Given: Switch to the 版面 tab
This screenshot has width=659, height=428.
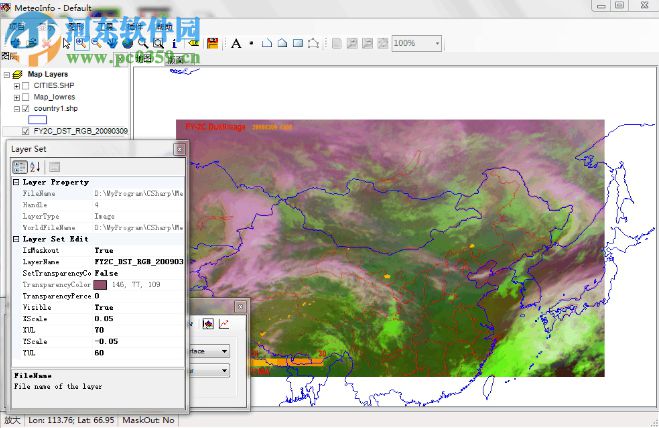Looking at the screenshot, I should pos(175,59).
